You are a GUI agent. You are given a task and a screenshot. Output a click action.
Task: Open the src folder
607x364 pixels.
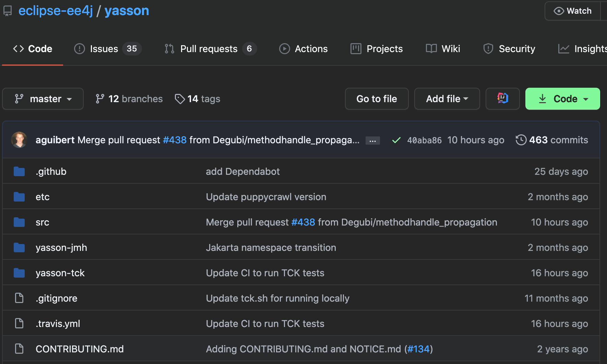[42, 222]
